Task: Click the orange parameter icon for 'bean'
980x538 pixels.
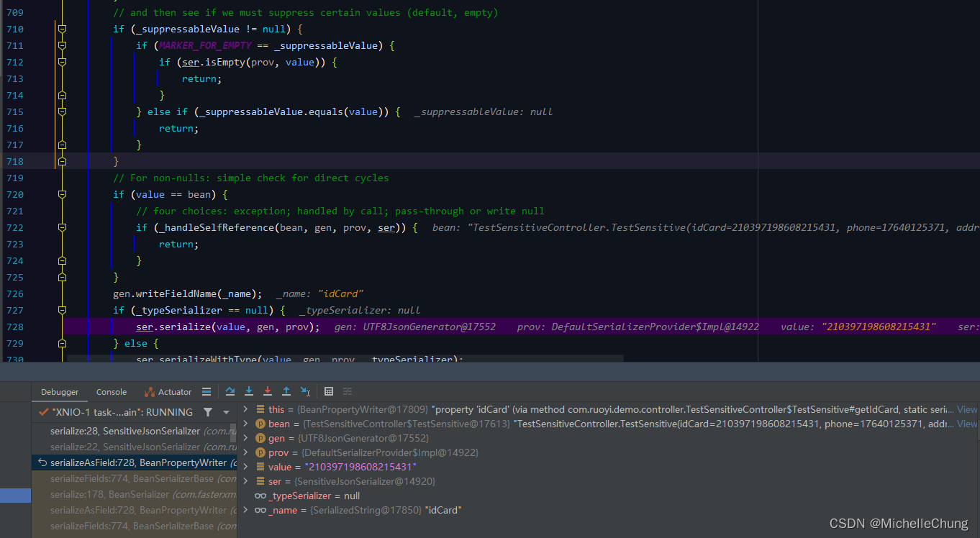Action: [x=260, y=424]
